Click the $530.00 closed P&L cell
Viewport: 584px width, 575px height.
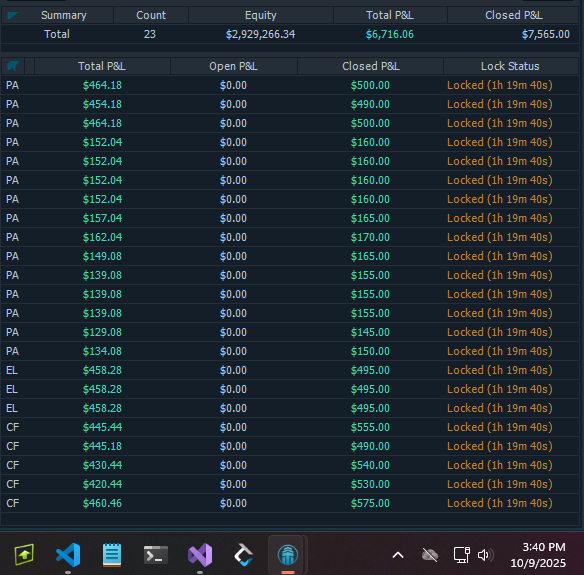coord(370,484)
